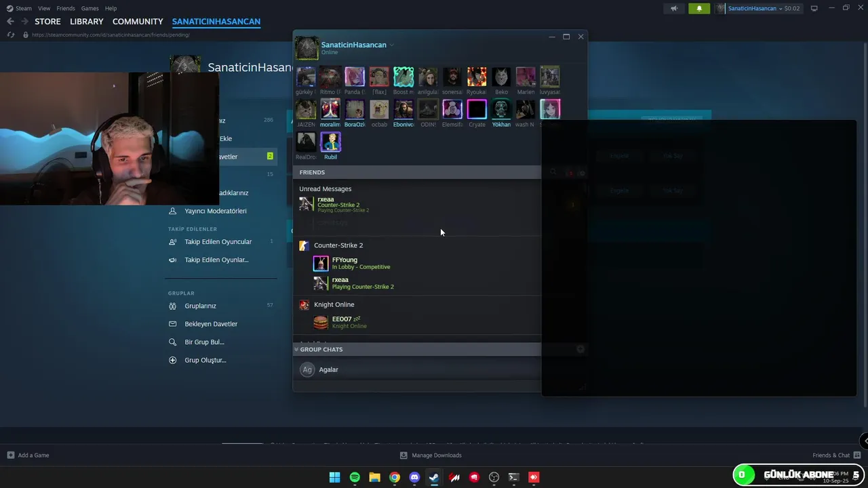Image resolution: width=868 pixels, height=488 pixels.
Task: Open the Friends & Chat button
Action: point(837,455)
